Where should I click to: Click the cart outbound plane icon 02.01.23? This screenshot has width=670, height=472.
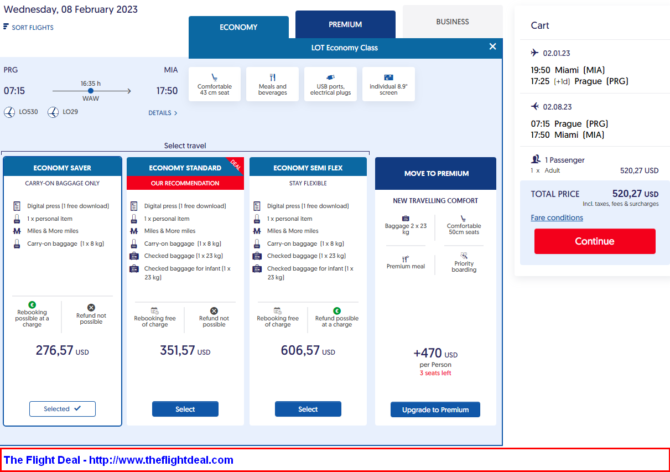point(535,53)
